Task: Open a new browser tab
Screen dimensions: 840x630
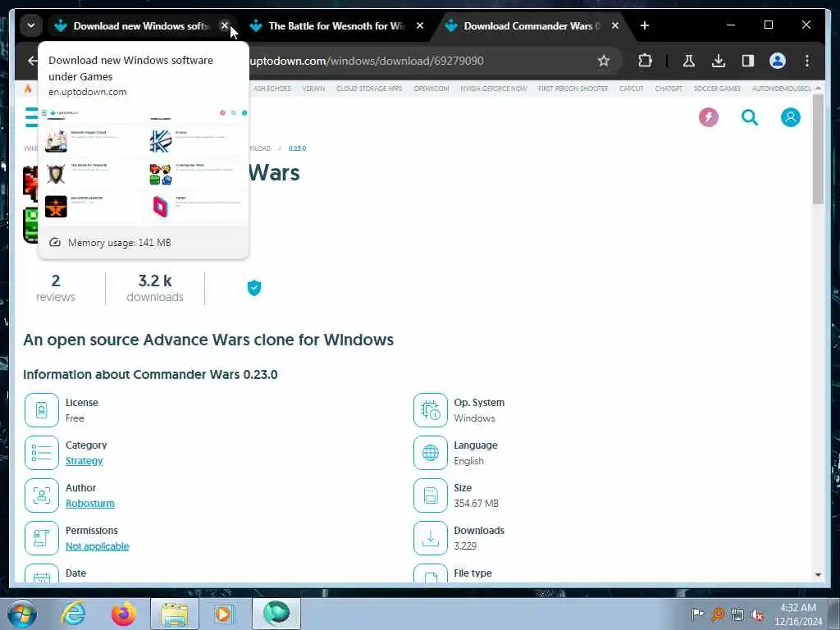Action: coord(645,25)
